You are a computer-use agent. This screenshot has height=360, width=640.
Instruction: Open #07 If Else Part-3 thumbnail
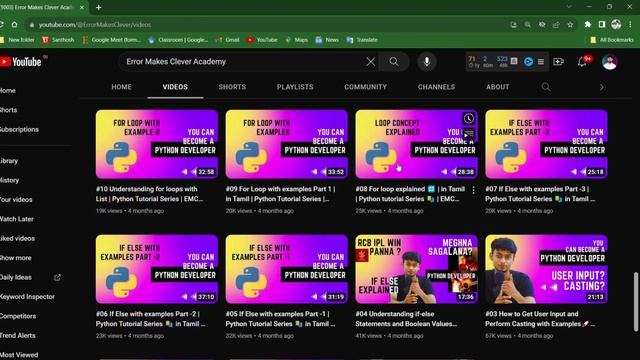click(x=546, y=144)
